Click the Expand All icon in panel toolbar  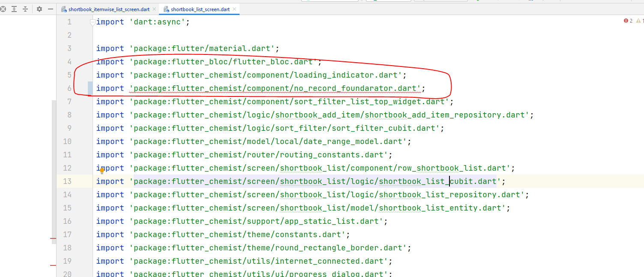(x=14, y=9)
